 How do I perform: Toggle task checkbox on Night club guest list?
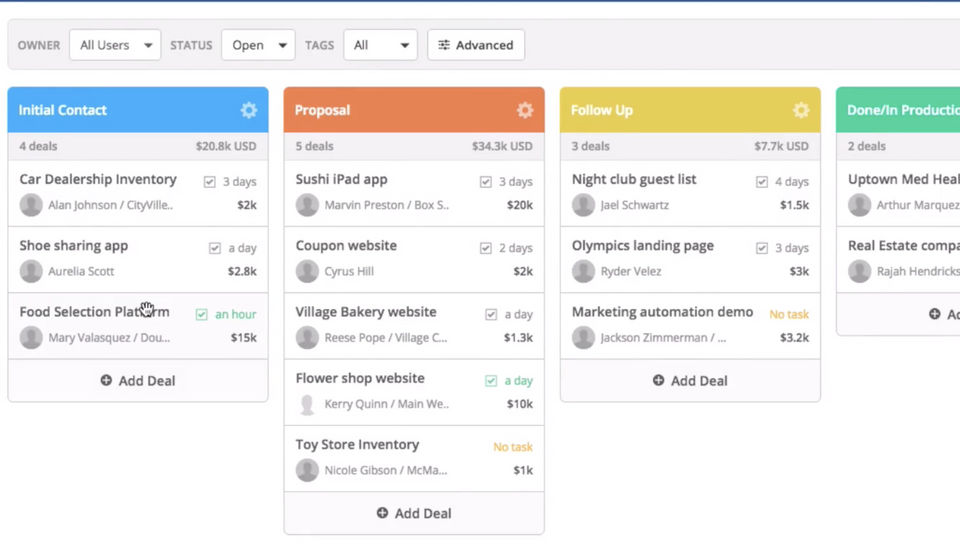(762, 182)
